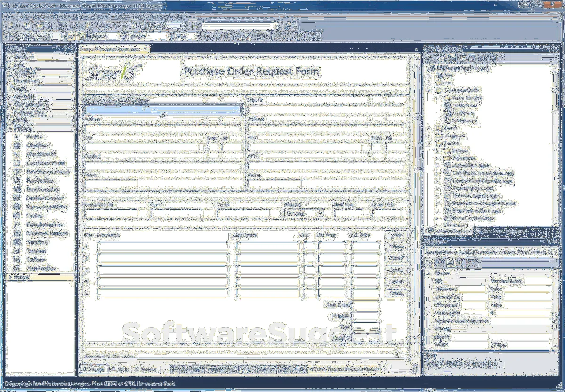Click the Ship To Zip field
Screen dimensions: 565x392
click(395, 147)
